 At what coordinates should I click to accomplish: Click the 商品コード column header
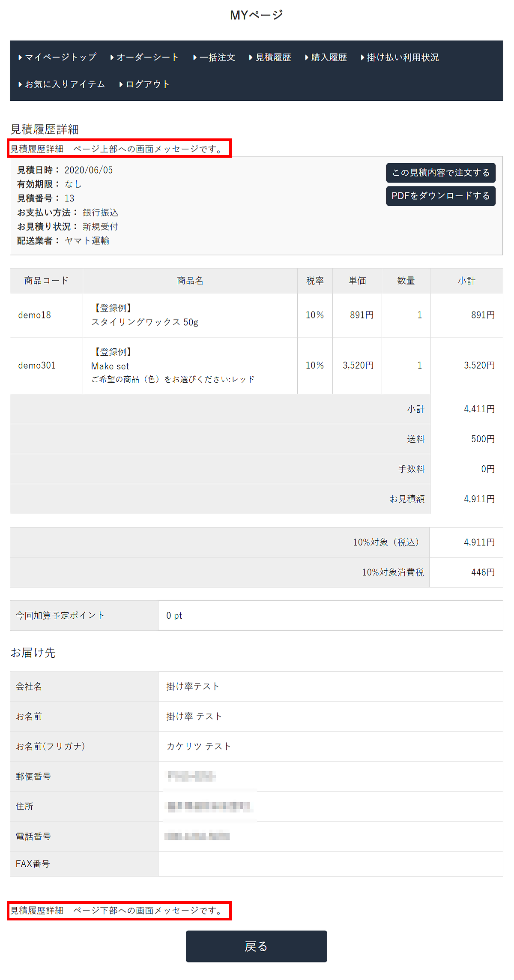(46, 281)
